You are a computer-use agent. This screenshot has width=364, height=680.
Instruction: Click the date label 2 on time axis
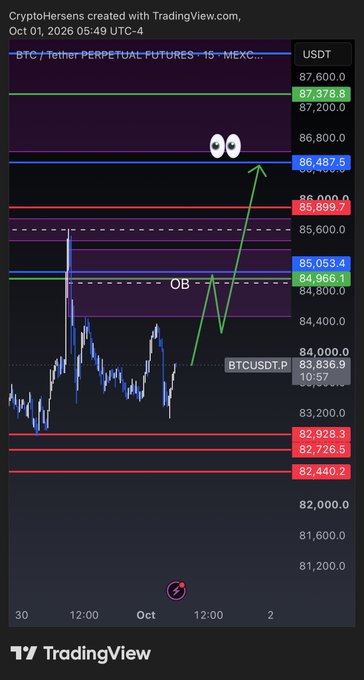click(271, 615)
